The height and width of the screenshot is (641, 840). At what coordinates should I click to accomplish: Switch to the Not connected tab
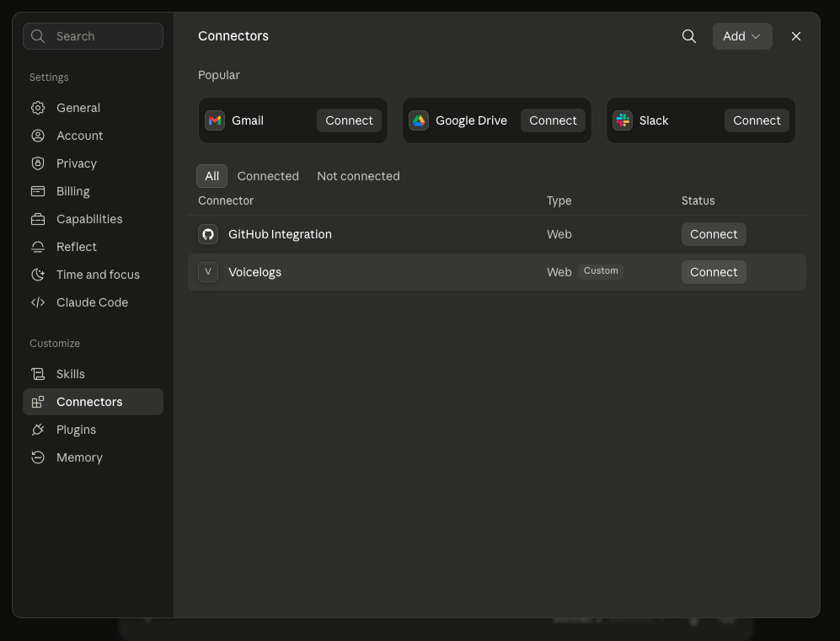[x=358, y=176]
